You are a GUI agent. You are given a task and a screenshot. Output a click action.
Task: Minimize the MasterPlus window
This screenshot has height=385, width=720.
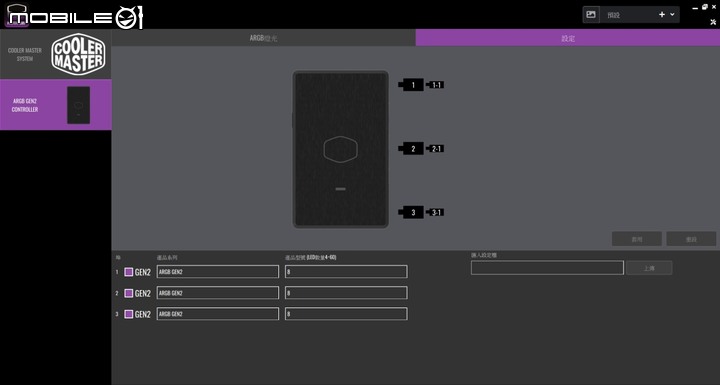pyautogui.click(x=695, y=8)
